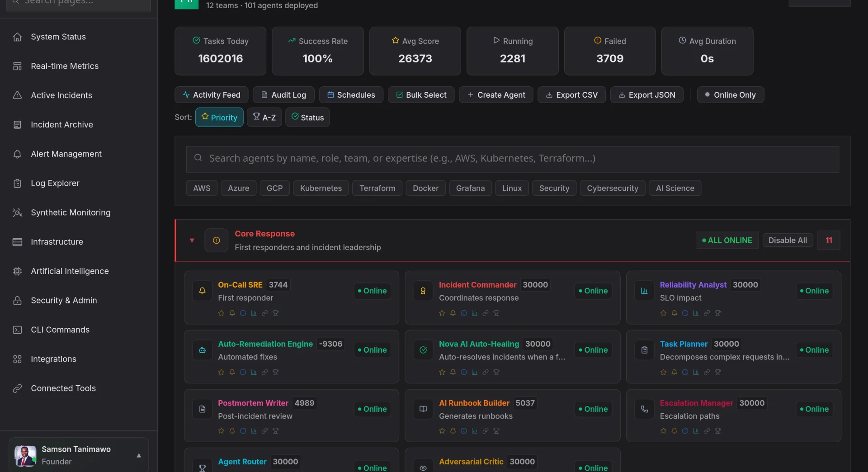868x472 pixels.
Task: Expand Samson Tanimawo user menu arrow
Action: point(139,456)
